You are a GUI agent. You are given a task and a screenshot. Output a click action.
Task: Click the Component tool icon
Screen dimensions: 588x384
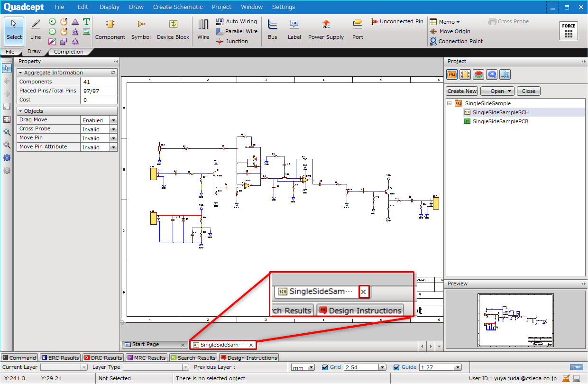[110, 29]
